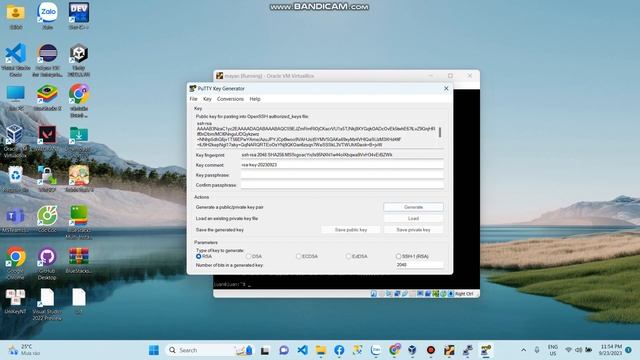Click the Windows Start button
Viewport: 640px width, 360px height.
pyautogui.click(x=154, y=350)
